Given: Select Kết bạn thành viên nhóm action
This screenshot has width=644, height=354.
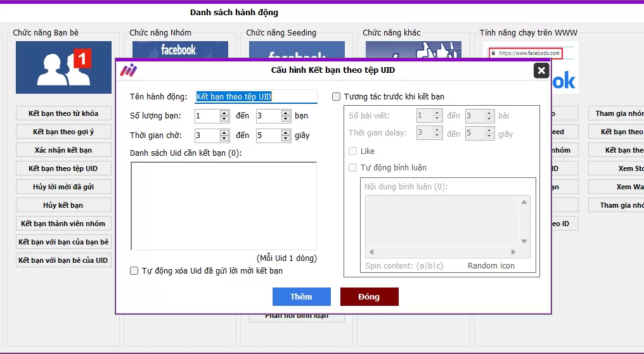Looking at the screenshot, I should [63, 224].
